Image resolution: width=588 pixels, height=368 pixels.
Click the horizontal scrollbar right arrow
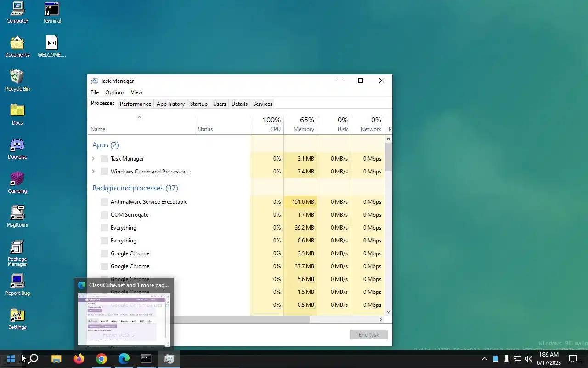coord(380,319)
